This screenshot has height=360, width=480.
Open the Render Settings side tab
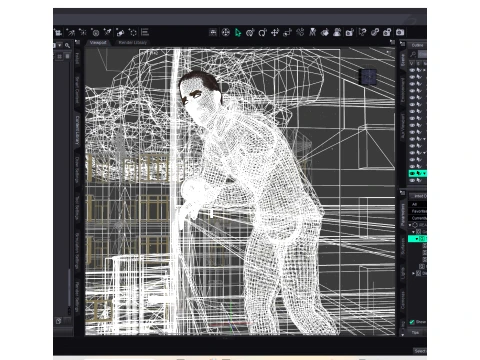pos(77,297)
